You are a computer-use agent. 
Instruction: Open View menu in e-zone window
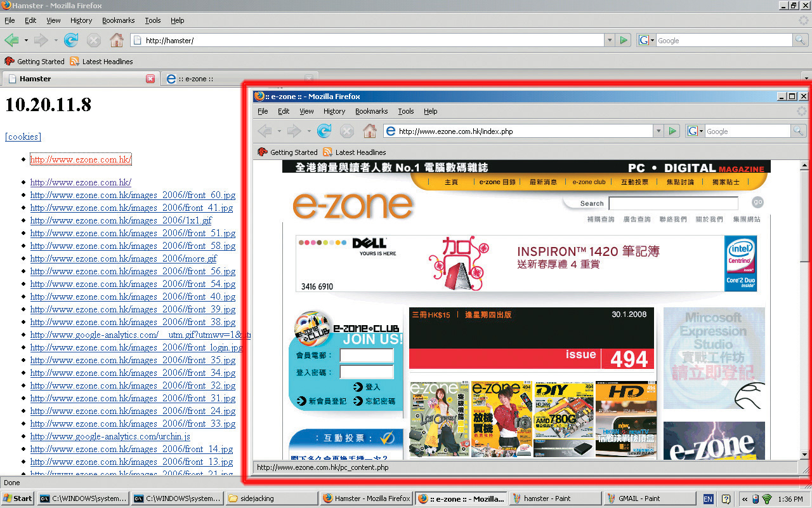pyautogui.click(x=306, y=111)
